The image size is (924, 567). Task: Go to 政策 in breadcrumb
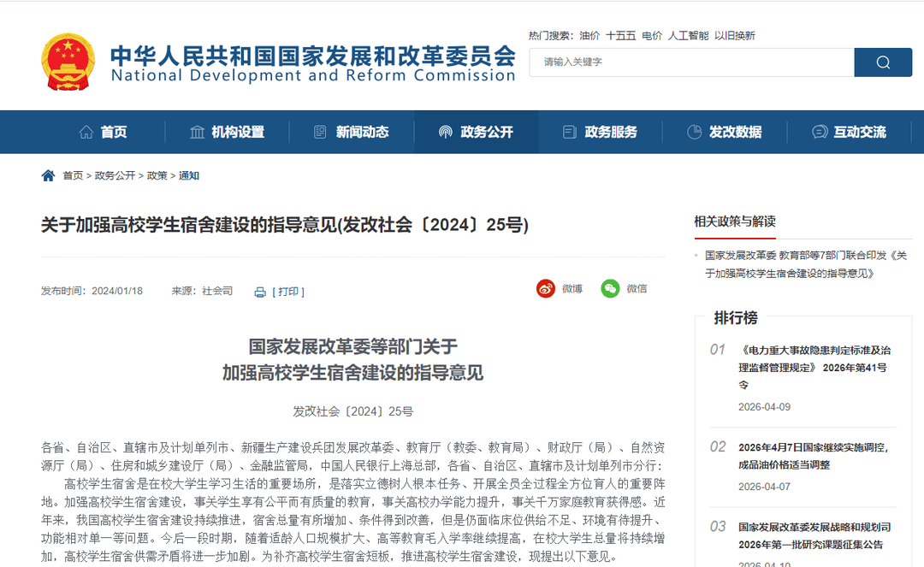pos(157,175)
